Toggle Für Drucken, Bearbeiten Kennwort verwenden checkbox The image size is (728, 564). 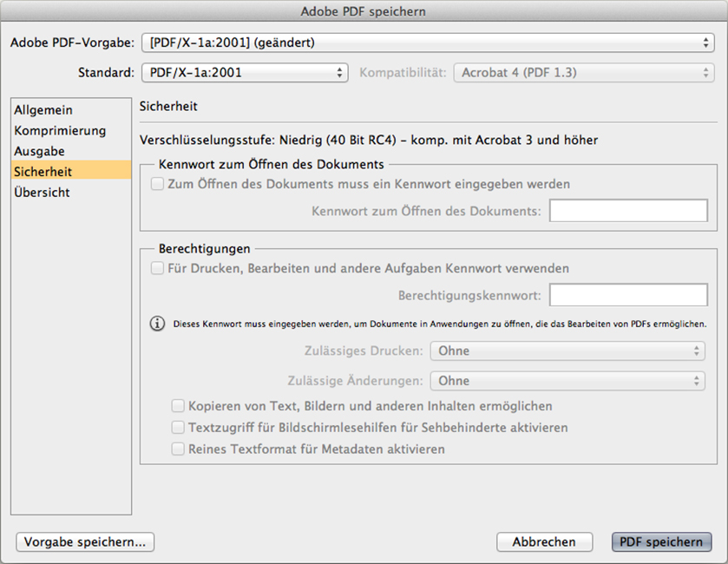click(x=157, y=268)
